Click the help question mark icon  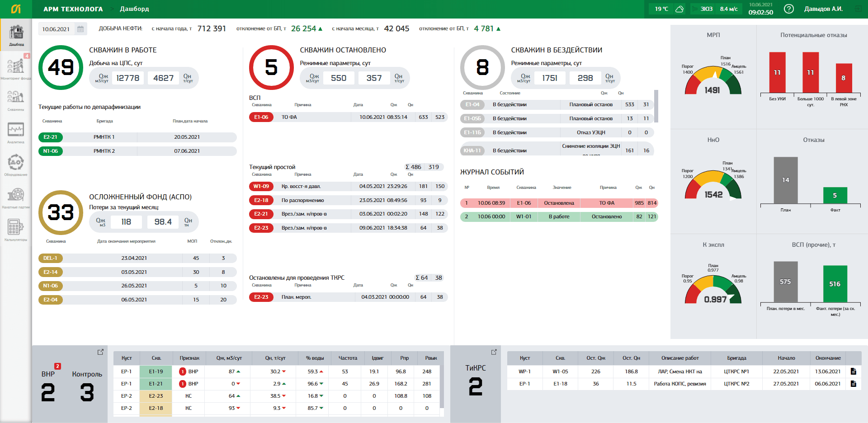[789, 9]
